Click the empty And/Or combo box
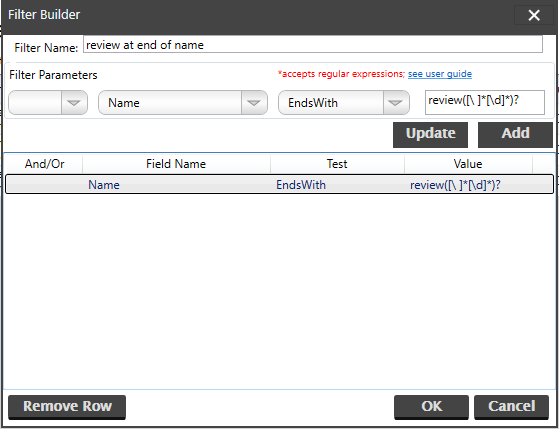 48,103
